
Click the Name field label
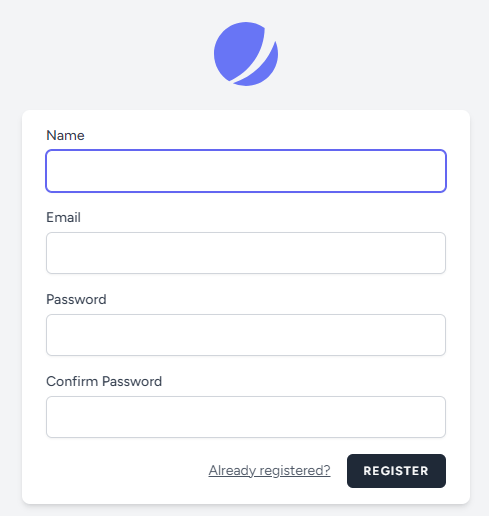click(65, 135)
